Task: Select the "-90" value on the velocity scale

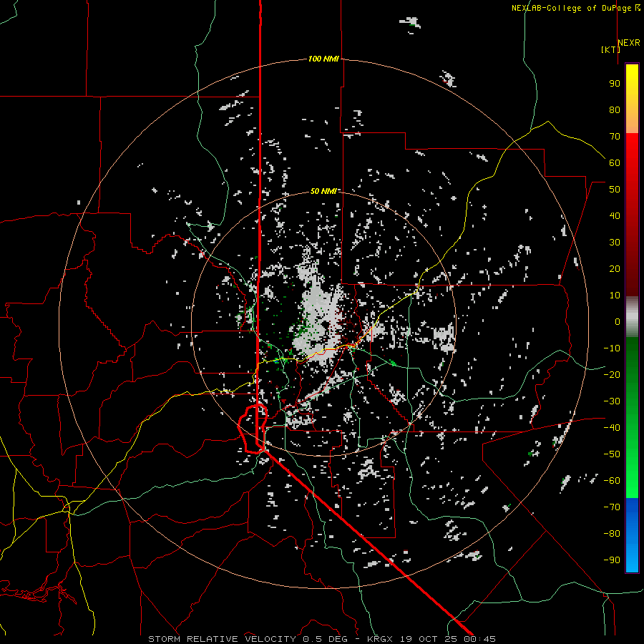Action: tap(612, 560)
